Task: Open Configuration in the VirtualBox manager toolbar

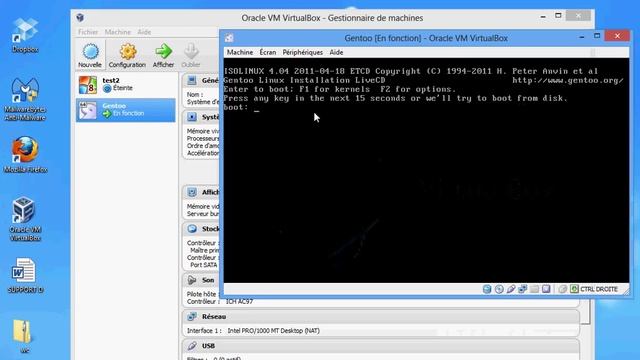Action: (127, 55)
